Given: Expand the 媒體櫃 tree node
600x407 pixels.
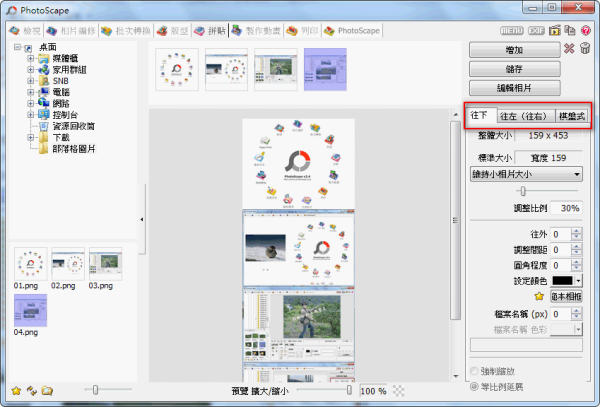Looking at the screenshot, I should [x=31, y=60].
